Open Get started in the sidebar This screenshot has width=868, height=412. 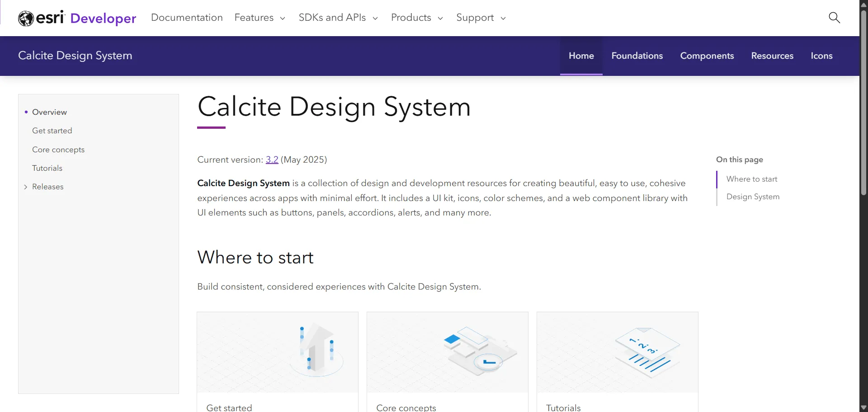pos(52,131)
